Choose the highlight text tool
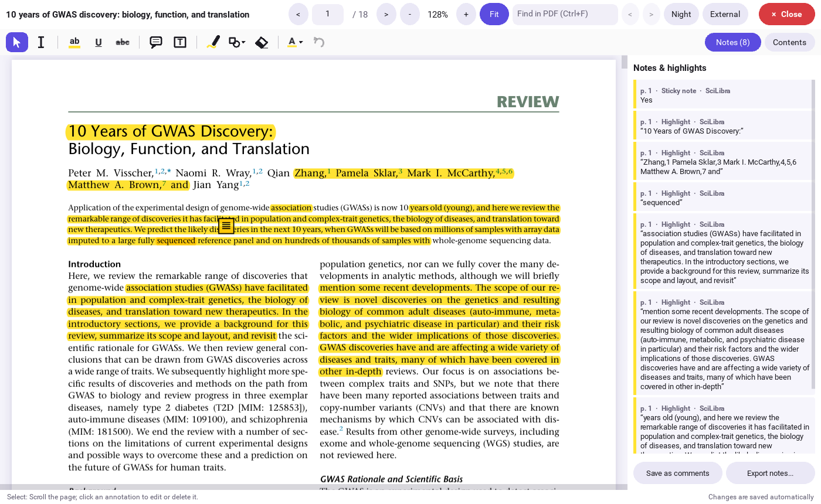The width and height of the screenshot is (821, 504). (x=74, y=42)
